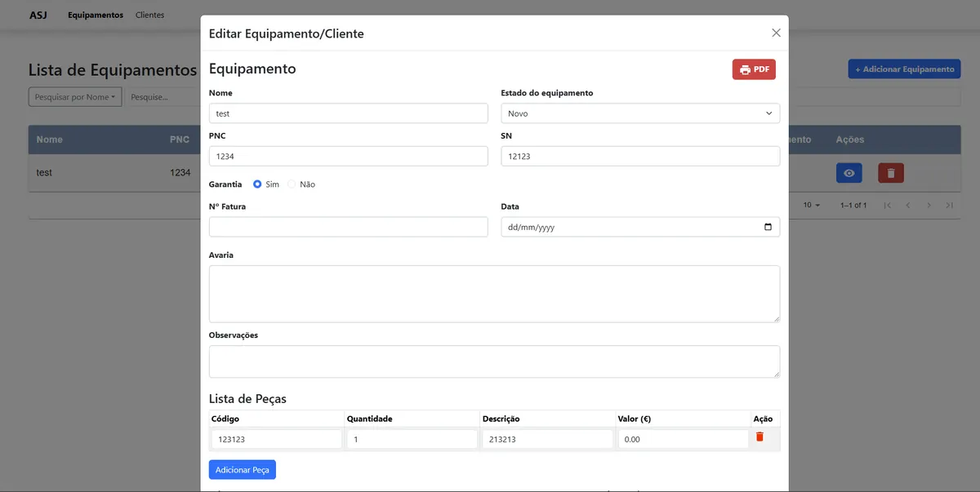Edit the part Valor field 0.00
Viewport: 980px width, 492px height.
click(x=684, y=439)
